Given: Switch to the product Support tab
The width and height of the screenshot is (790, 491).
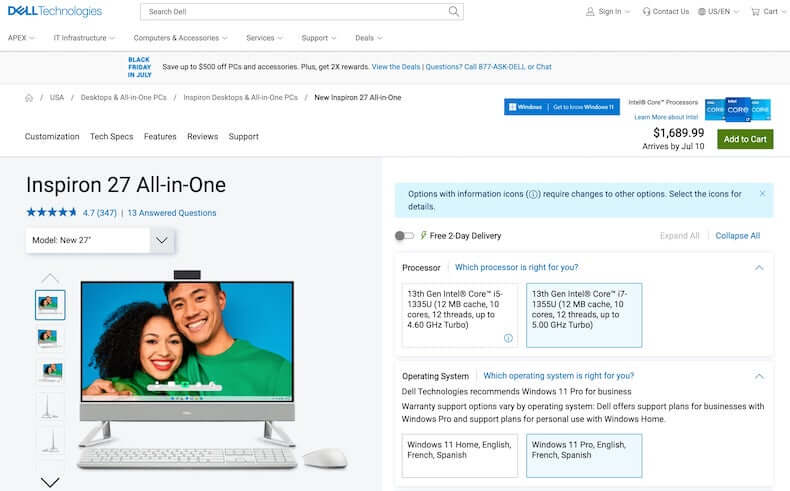Looking at the screenshot, I should pos(243,136).
